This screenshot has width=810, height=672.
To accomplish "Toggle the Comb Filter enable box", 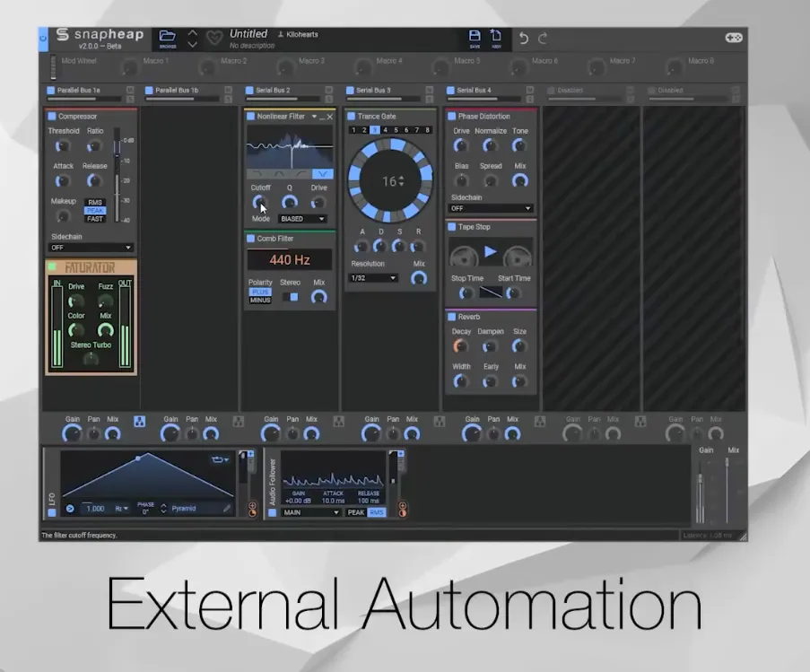I will (250, 239).
